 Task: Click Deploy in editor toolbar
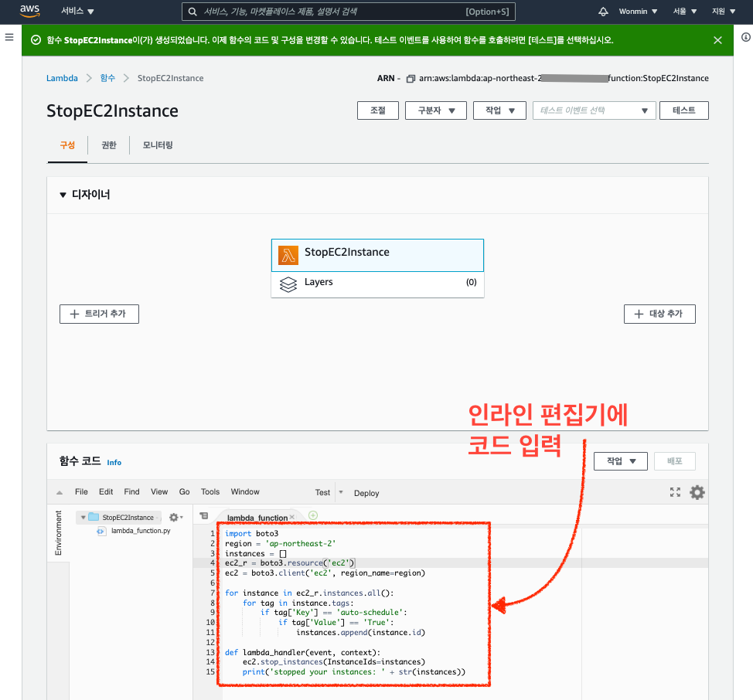tap(366, 493)
